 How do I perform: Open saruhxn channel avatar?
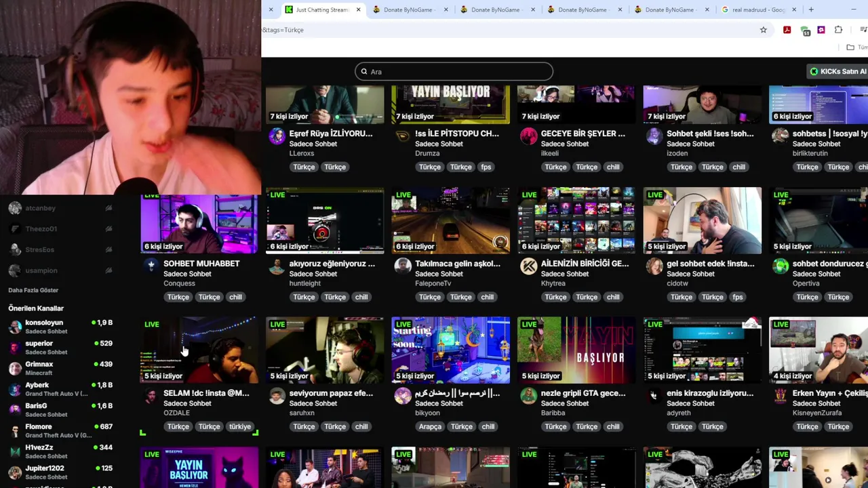(277, 396)
